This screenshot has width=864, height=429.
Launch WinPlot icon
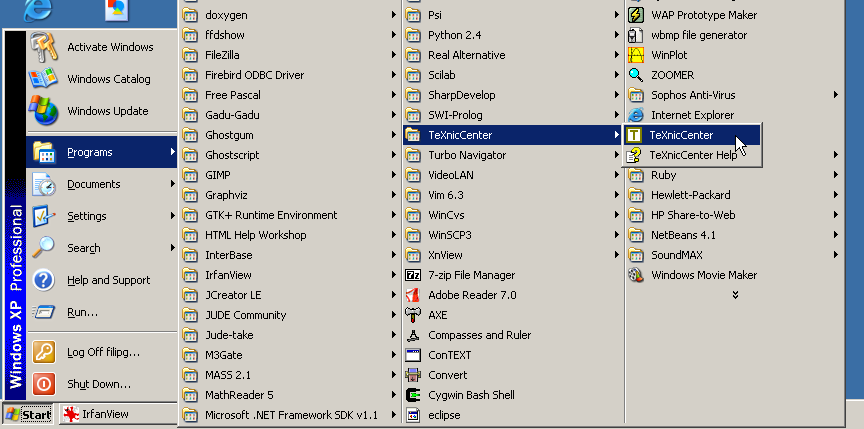pos(636,55)
